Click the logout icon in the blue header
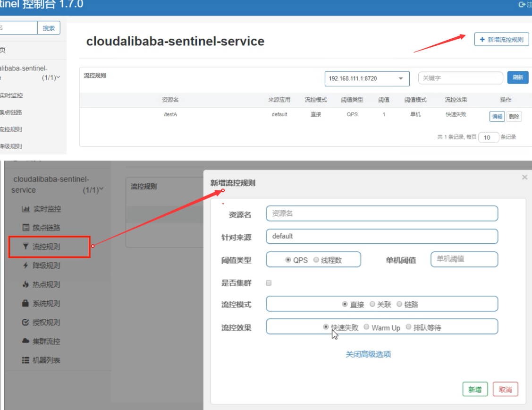Viewport: 532px width, 410px height. (x=522, y=4)
